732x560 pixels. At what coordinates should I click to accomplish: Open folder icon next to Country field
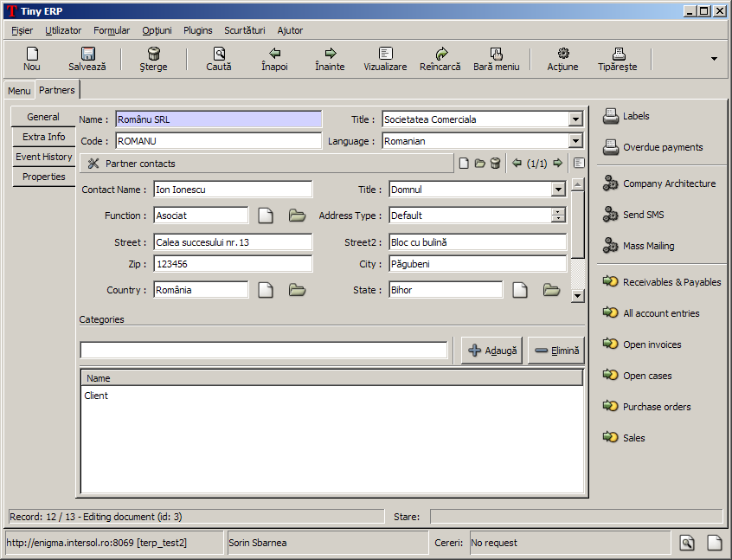click(x=298, y=290)
